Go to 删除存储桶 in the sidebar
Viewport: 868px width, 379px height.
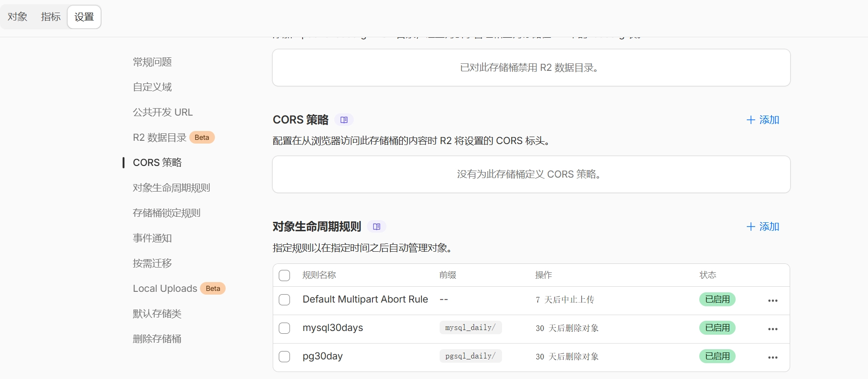pos(157,339)
